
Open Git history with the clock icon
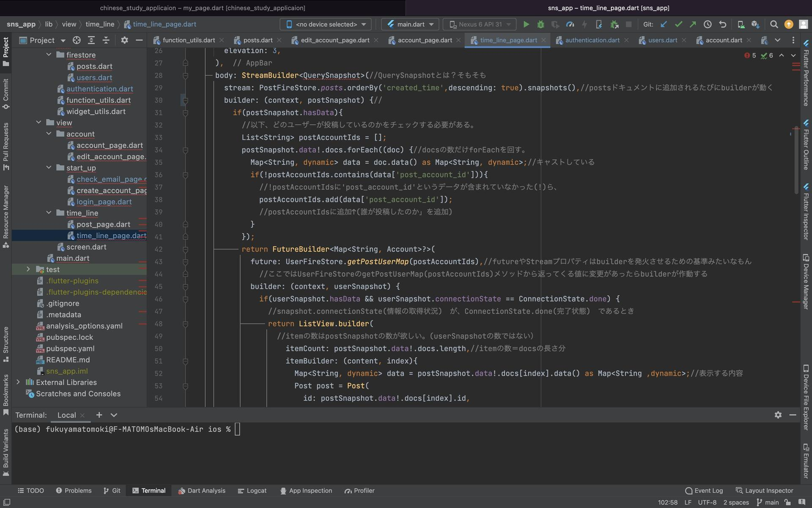pos(708,24)
